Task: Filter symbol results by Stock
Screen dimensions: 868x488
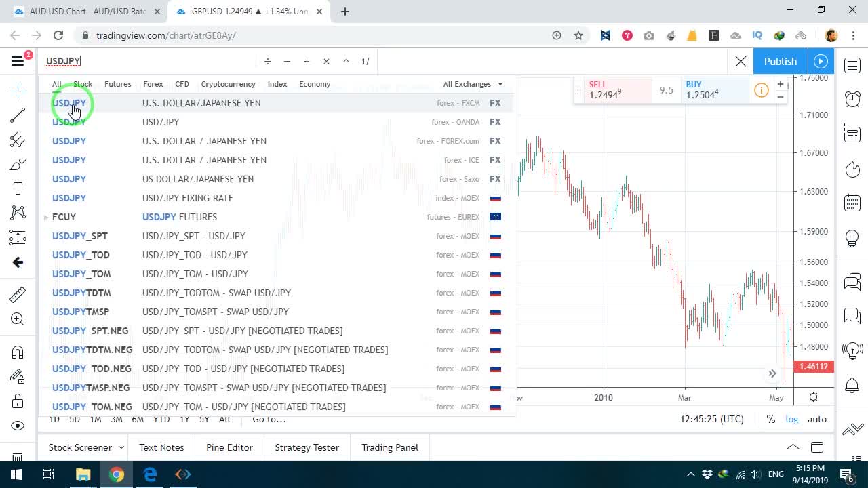Action: pos(83,84)
